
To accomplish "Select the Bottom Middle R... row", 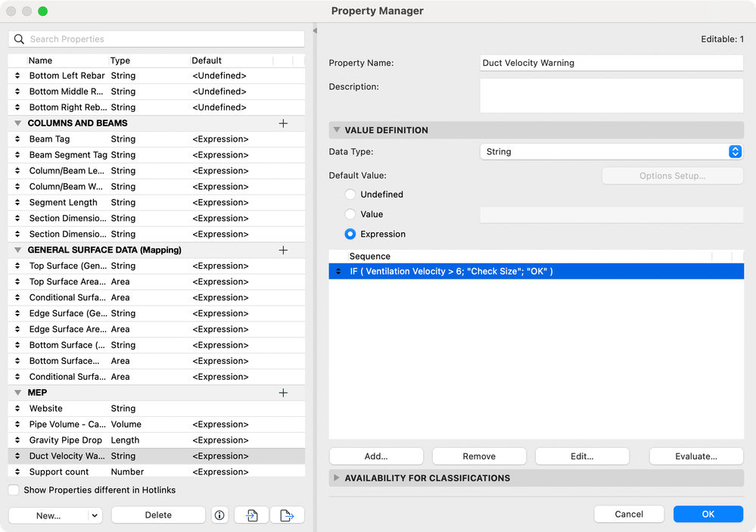I will point(157,92).
